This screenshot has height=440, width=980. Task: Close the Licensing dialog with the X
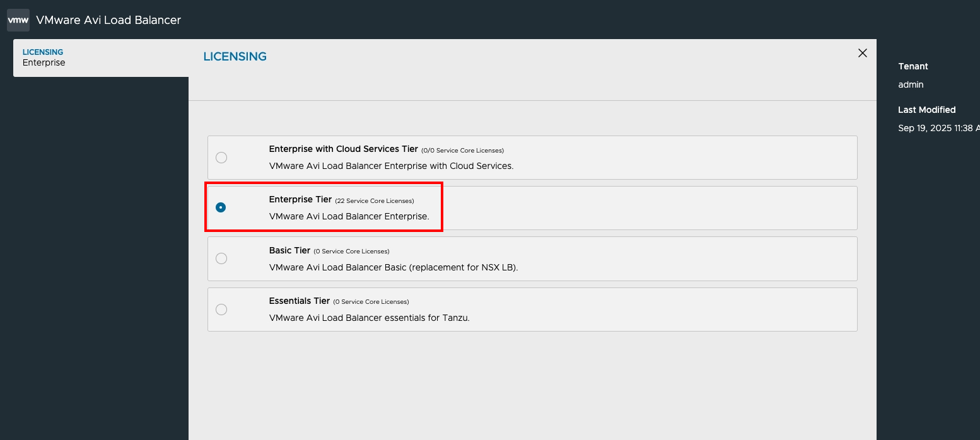[x=863, y=54]
